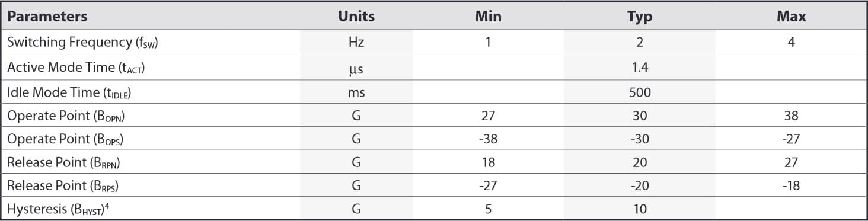The image size is (868, 221).
Task: Select the Units column header
Action: click(x=356, y=17)
